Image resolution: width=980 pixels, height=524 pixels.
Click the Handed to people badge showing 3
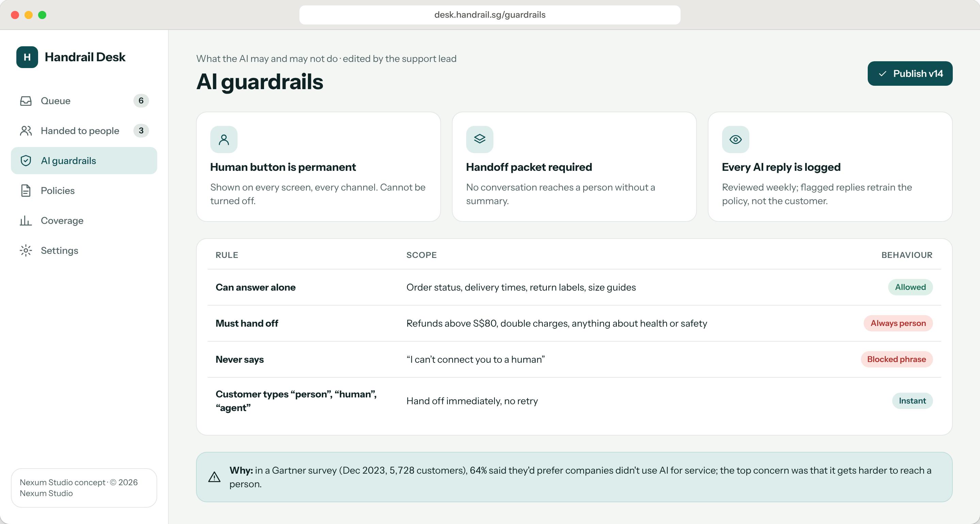tap(141, 131)
